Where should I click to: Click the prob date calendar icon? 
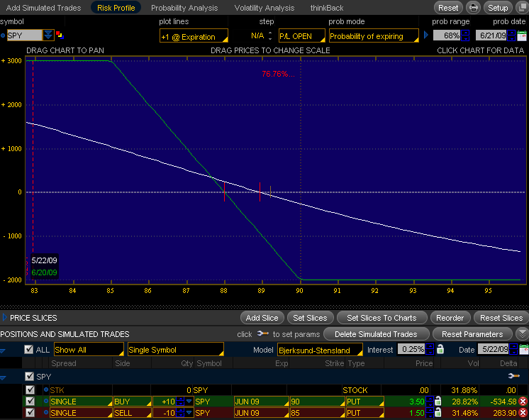click(x=522, y=35)
